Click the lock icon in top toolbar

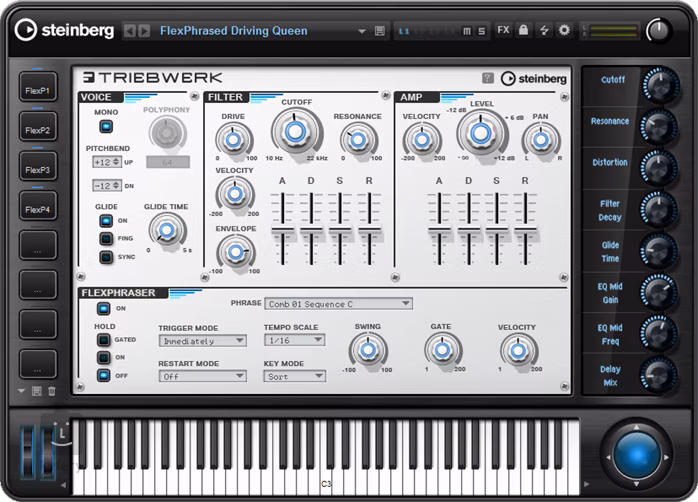tap(523, 30)
